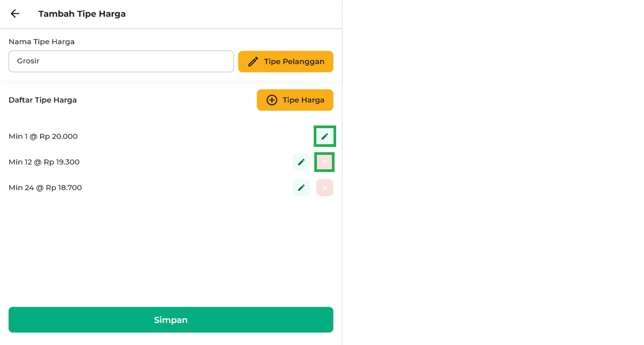Select the Min 1 @ Rp 20.000 row text
The height and width of the screenshot is (345, 644).
pos(43,136)
